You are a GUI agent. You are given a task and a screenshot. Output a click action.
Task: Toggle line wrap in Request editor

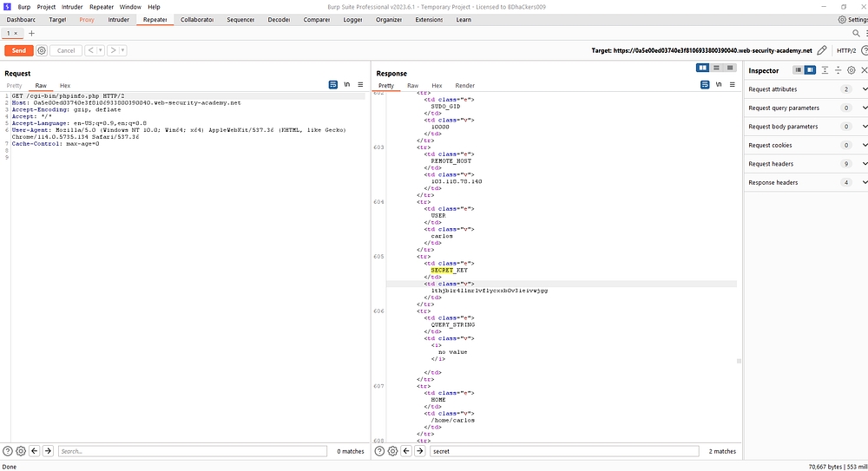[x=332, y=85]
